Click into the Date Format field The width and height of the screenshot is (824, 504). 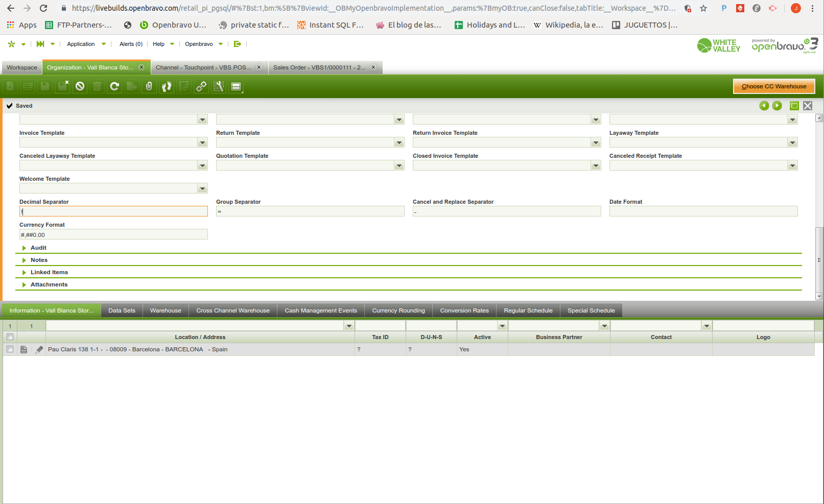click(x=703, y=211)
